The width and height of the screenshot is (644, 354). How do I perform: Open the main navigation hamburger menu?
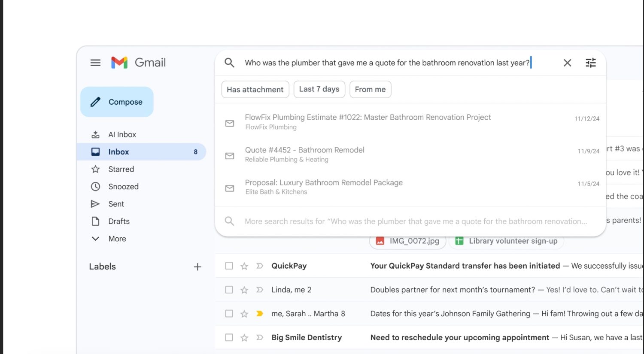click(x=95, y=62)
